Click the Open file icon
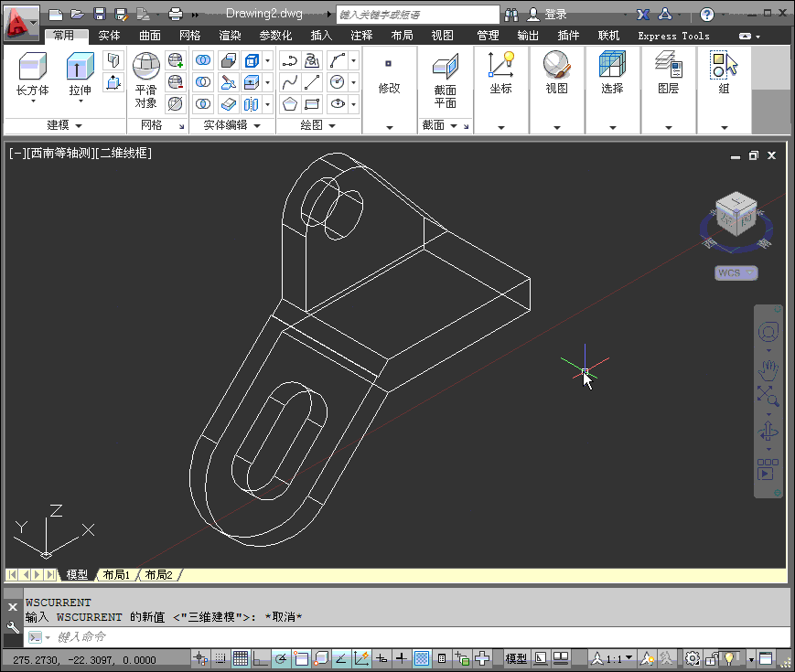This screenshot has width=795, height=672. tap(77, 15)
